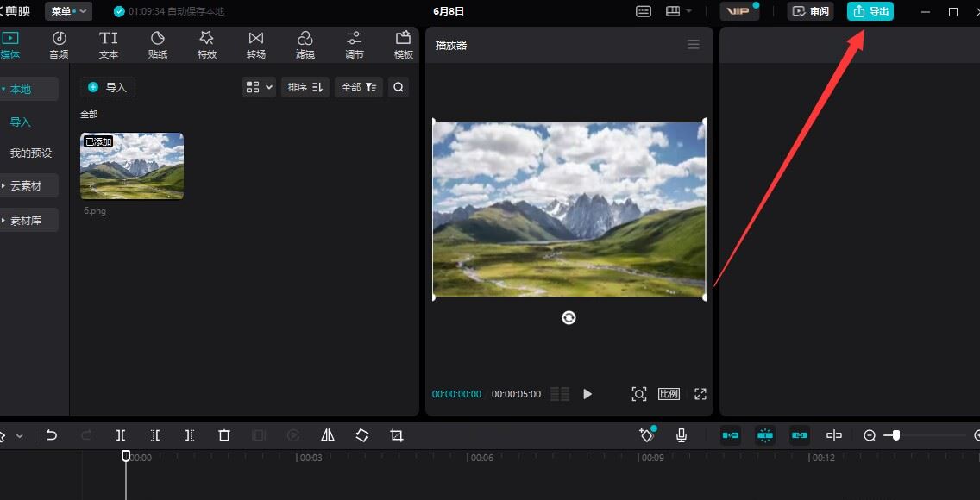Open the 特效 effects tab
This screenshot has height=500, width=980.
[207, 45]
